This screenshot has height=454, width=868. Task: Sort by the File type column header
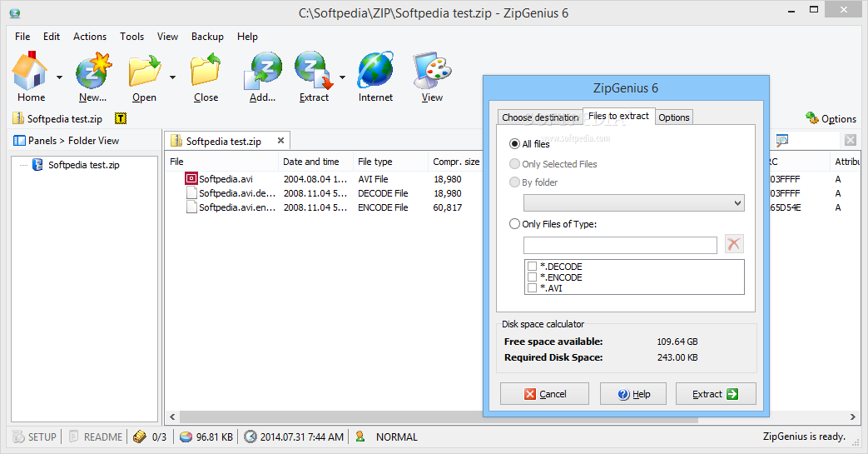click(x=391, y=162)
